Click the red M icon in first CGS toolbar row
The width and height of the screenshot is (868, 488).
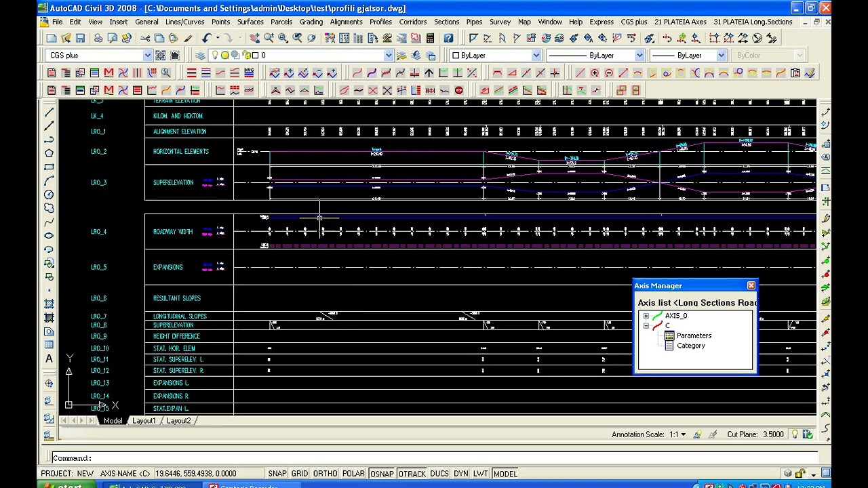[108, 73]
